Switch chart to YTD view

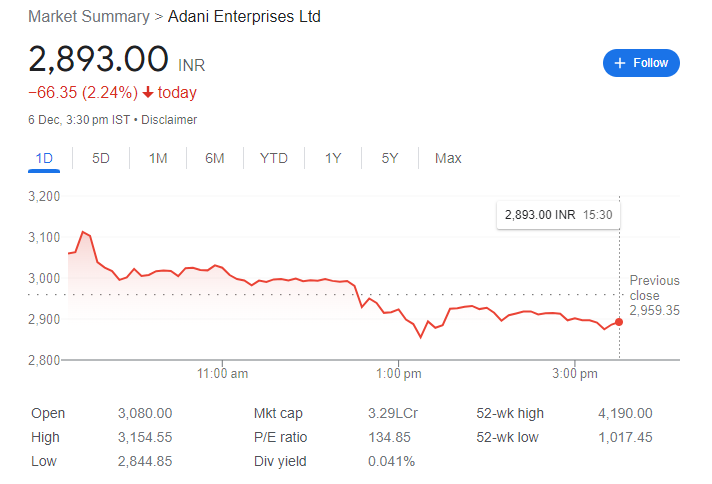(274, 158)
